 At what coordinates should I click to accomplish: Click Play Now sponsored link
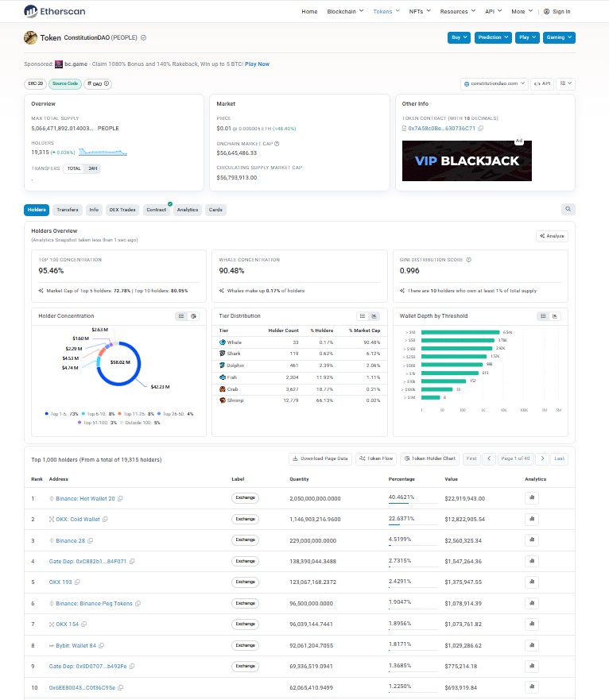(257, 64)
